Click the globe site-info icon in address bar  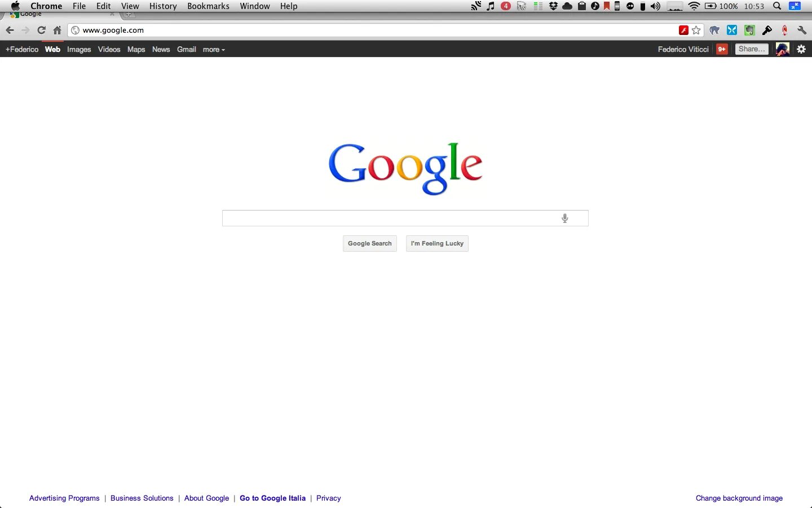pos(75,30)
